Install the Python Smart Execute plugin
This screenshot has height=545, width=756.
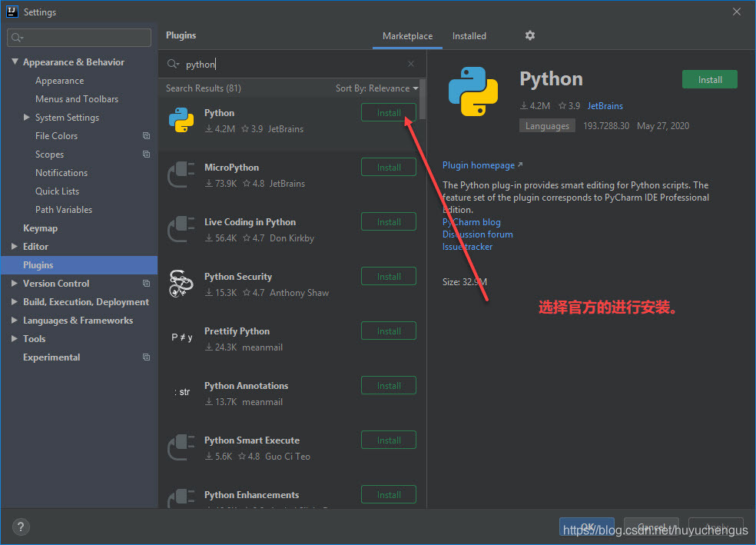click(389, 440)
